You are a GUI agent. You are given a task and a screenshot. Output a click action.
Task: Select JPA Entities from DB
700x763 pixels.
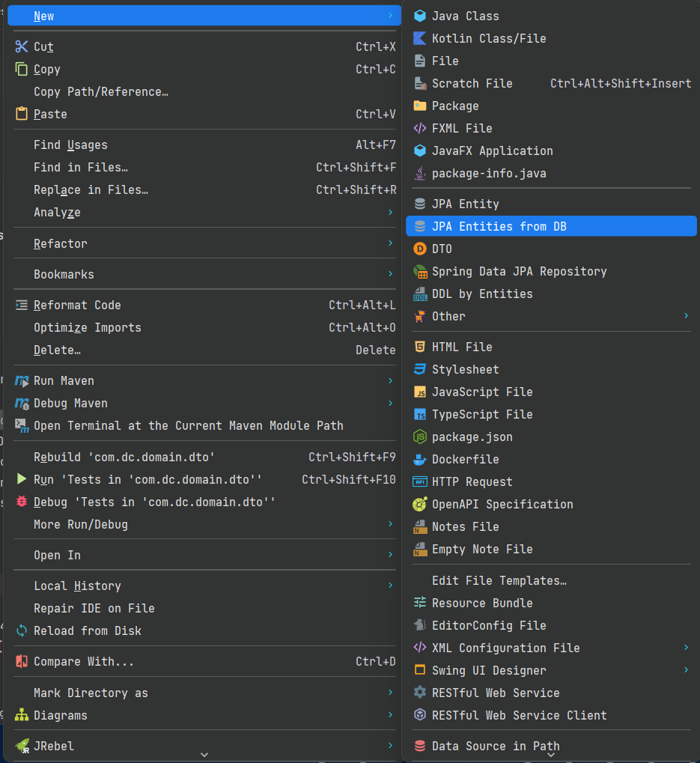pos(499,226)
